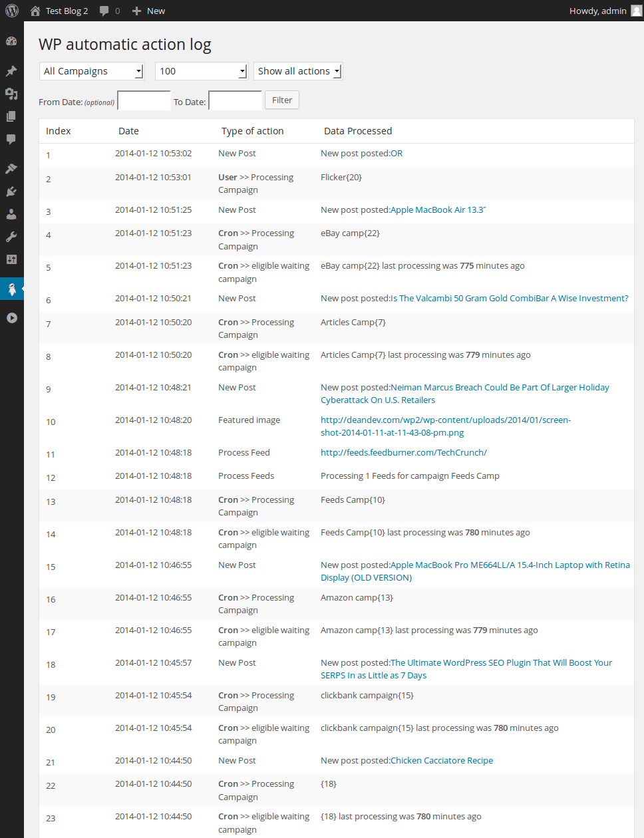Click Articles Camp{7} cell in row 7
The width and height of the screenshot is (644, 838).
(353, 323)
